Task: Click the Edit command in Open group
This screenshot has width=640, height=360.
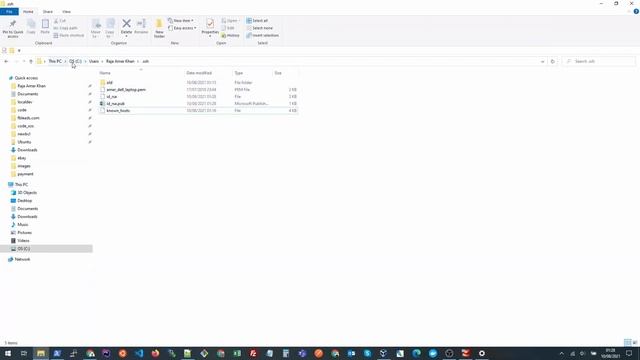Action: (228, 28)
